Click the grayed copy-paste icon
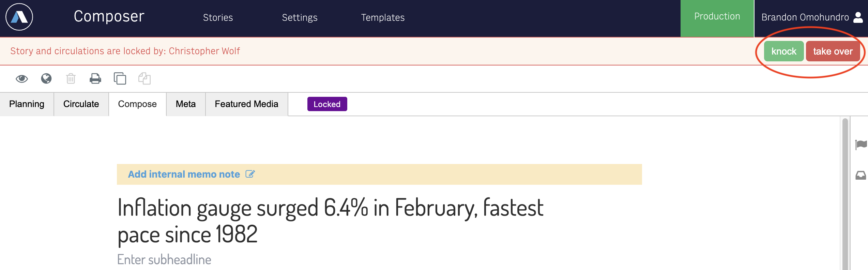This screenshot has height=270, width=868. pos(144,78)
